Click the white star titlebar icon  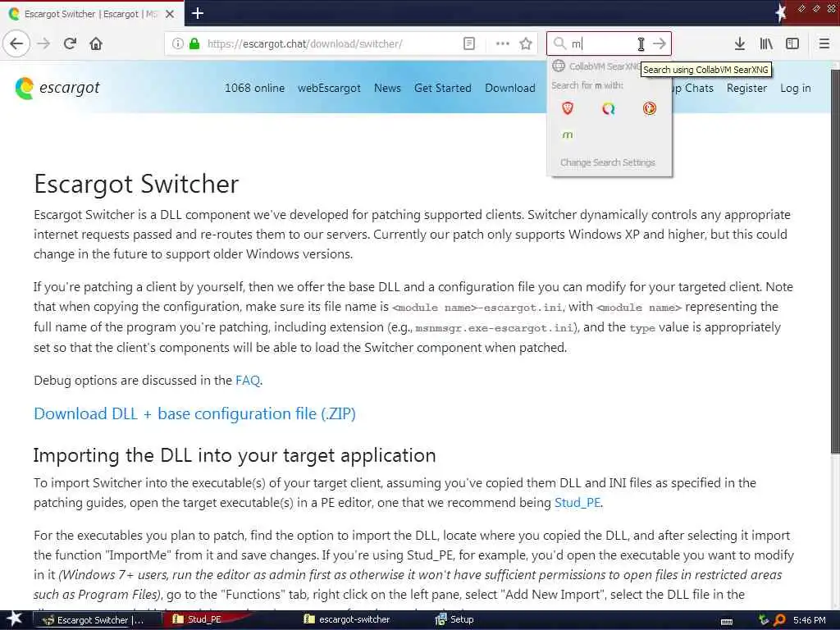click(781, 12)
